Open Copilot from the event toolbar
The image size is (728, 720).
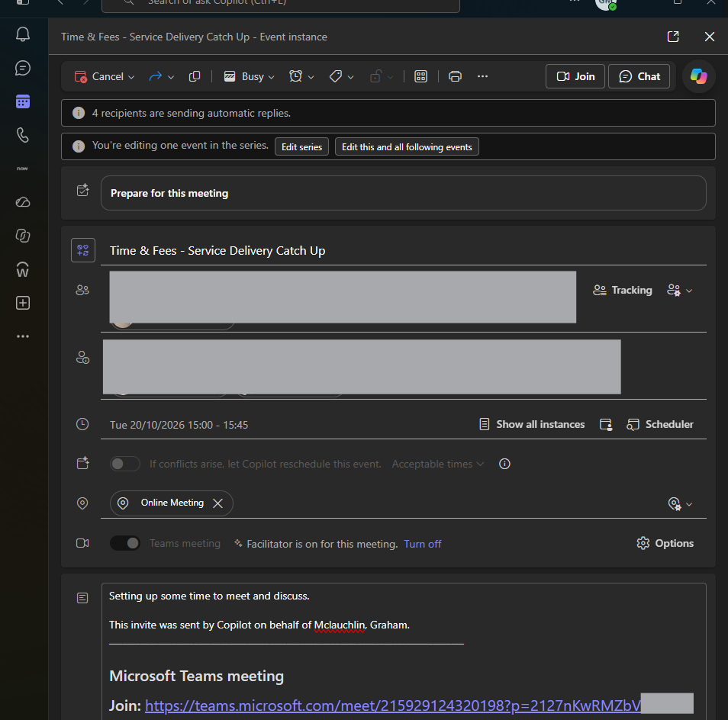click(x=698, y=76)
